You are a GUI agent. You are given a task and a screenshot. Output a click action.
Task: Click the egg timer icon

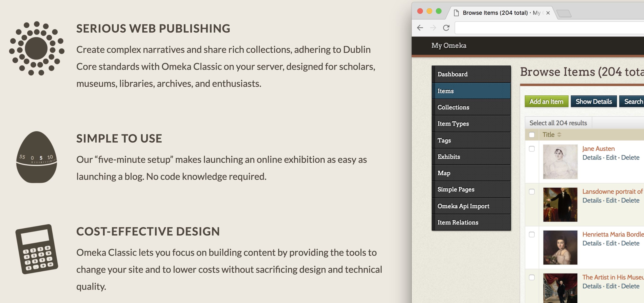point(37,157)
